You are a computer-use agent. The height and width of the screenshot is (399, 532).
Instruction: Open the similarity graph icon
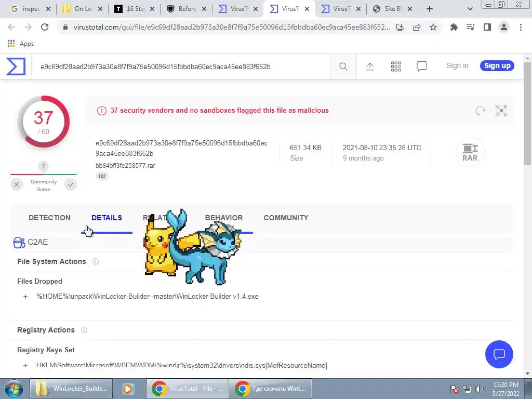pyautogui.click(x=501, y=111)
